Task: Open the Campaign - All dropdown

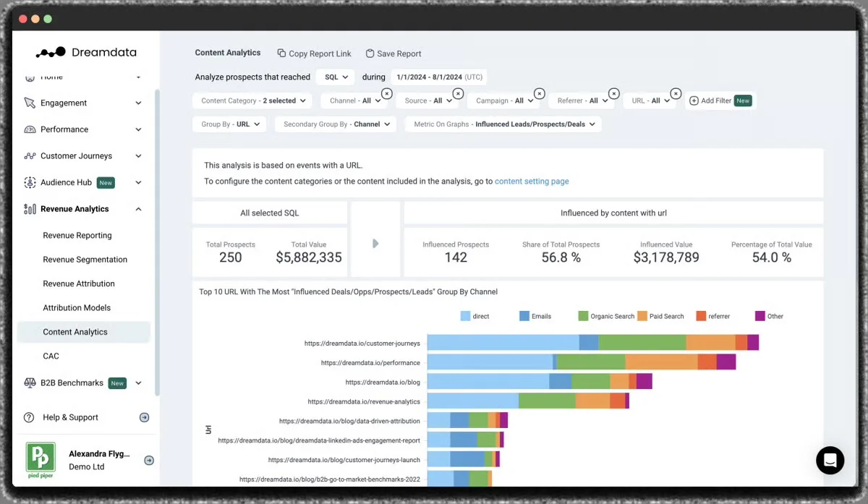Action: click(x=503, y=101)
